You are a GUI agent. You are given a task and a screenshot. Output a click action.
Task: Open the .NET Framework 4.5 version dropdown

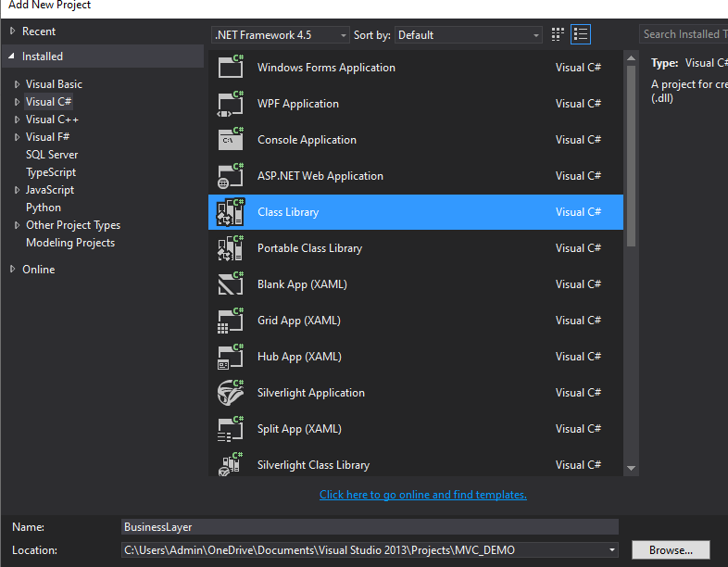click(x=280, y=35)
